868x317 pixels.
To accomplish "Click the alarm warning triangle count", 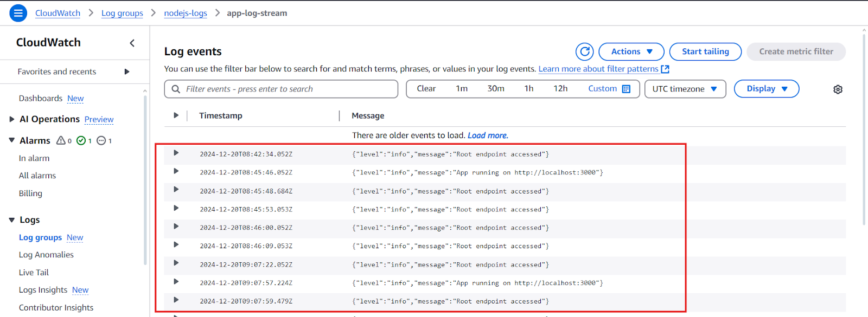I will [x=64, y=140].
